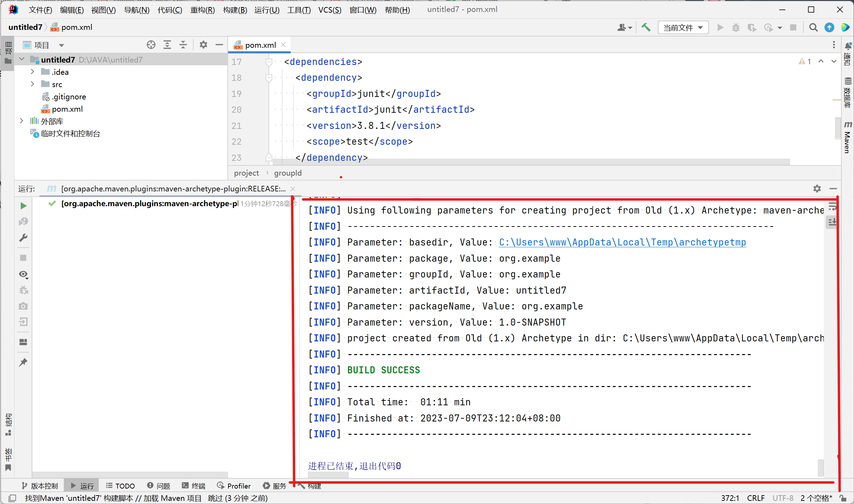Open the archetypetmp basedir path link

pos(622,242)
